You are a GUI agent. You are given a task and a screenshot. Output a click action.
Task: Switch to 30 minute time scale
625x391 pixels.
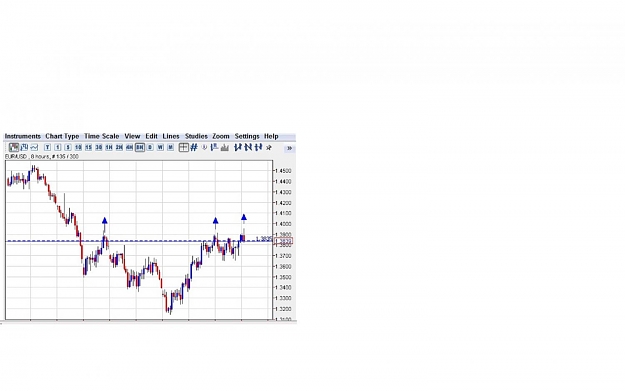[98, 147]
